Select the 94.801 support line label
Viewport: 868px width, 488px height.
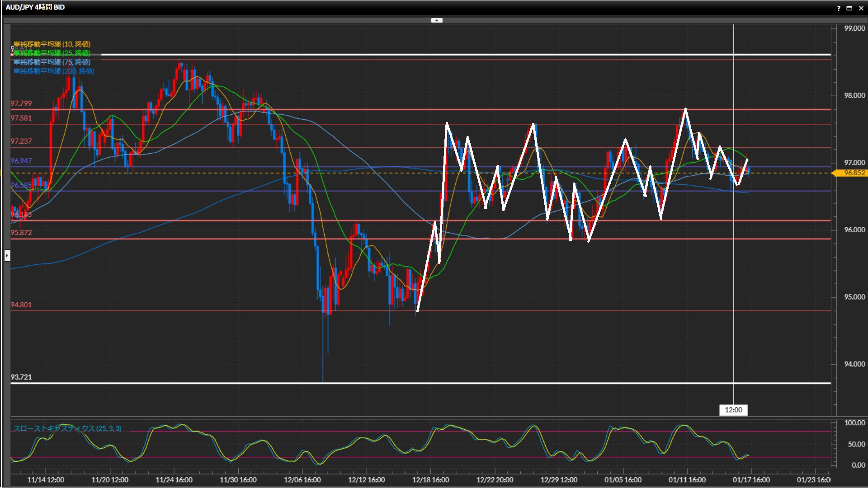(x=21, y=305)
